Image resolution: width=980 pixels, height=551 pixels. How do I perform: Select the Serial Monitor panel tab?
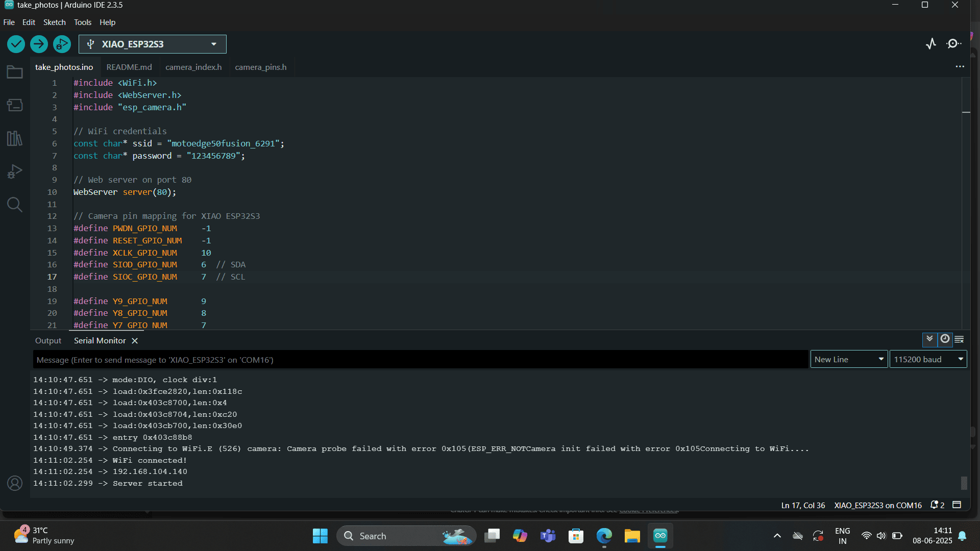tap(100, 341)
